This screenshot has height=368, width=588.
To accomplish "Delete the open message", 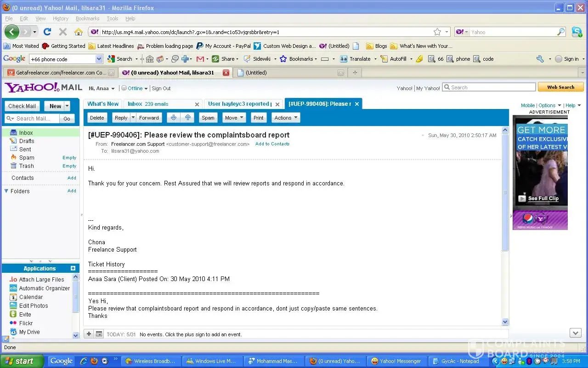I will tap(97, 118).
